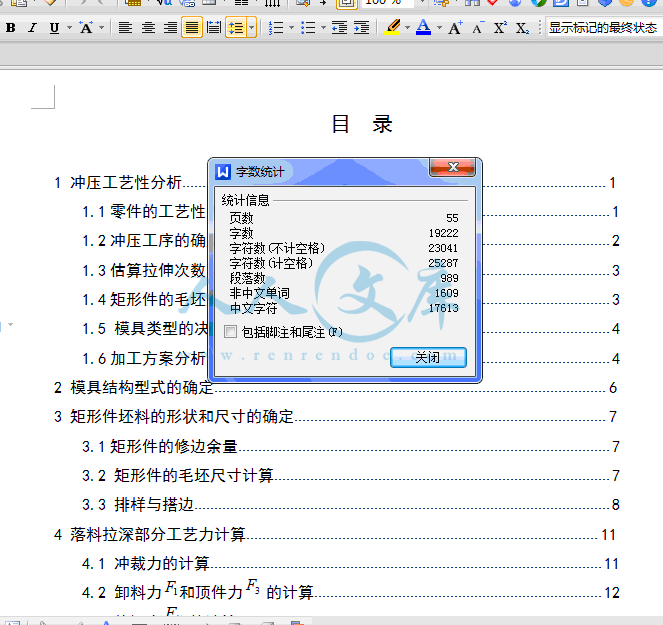This screenshot has width=663, height=625.
Task: Click the WPS icon in 字数统计 title bar
Action: [x=223, y=172]
